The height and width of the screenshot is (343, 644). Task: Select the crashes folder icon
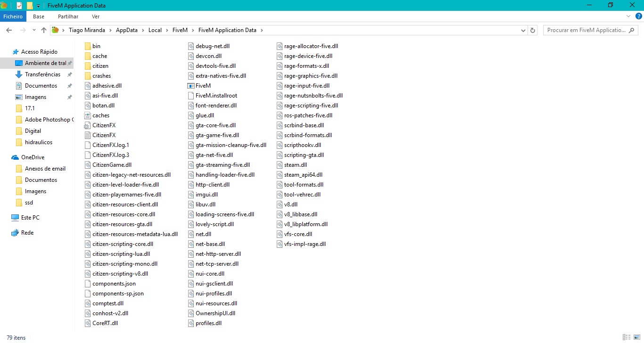click(x=88, y=76)
